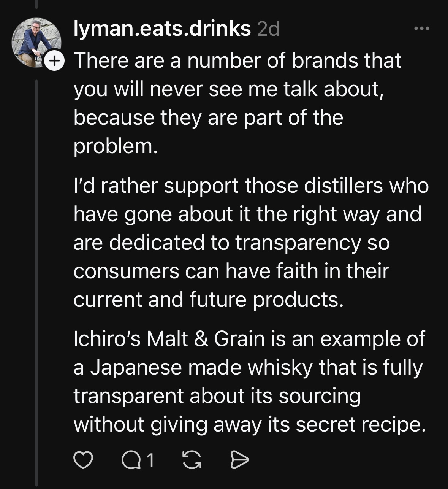The height and width of the screenshot is (489, 448).
Task: Open the lyman.eats.drinks profile picture
Action: [36, 42]
